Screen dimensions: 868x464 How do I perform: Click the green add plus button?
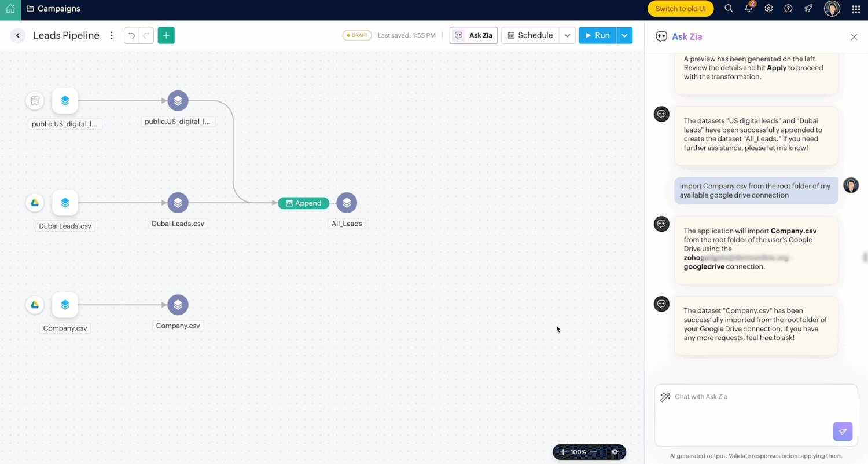point(166,35)
